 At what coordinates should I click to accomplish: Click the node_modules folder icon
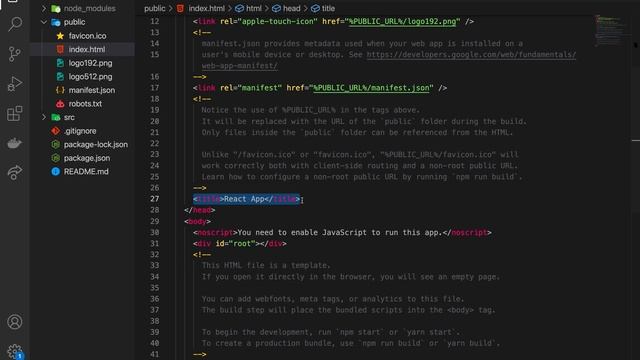point(56,9)
